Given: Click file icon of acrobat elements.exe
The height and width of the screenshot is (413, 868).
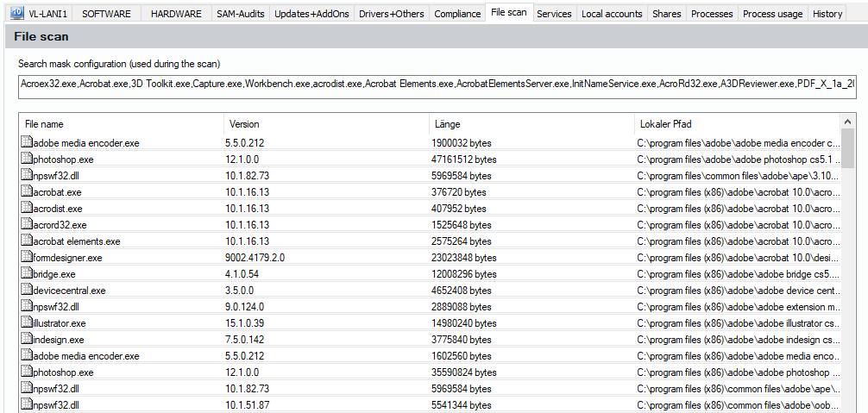Looking at the screenshot, I should tap(26, 241).
